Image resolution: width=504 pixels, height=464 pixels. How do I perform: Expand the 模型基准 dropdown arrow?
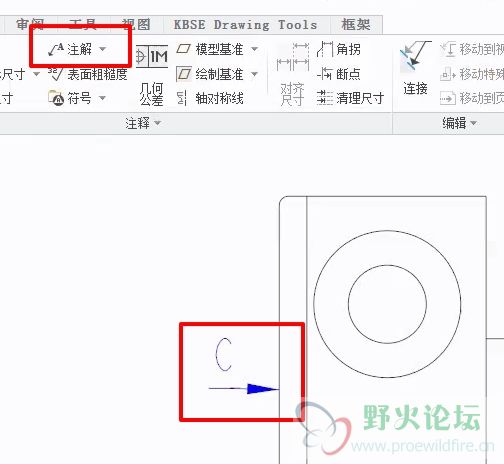pyautogui.click(x=255, y=49)
